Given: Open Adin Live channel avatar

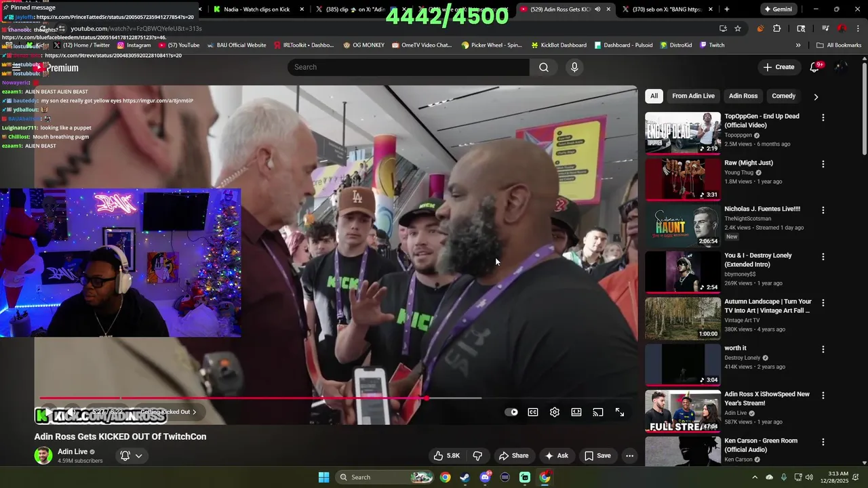Looking at the screenshot, I should click(43, 455).
